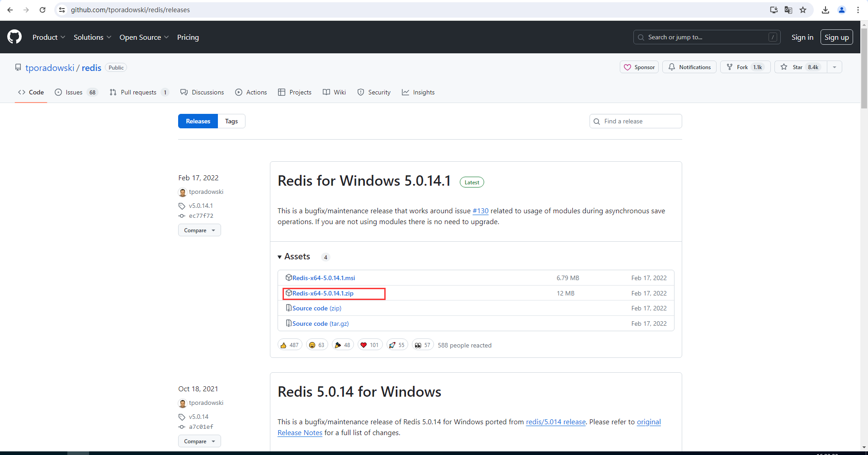The width and height of the screenshot is (868, 455).
Task: Open issue #130 link
Action: (x=480, y=211)
